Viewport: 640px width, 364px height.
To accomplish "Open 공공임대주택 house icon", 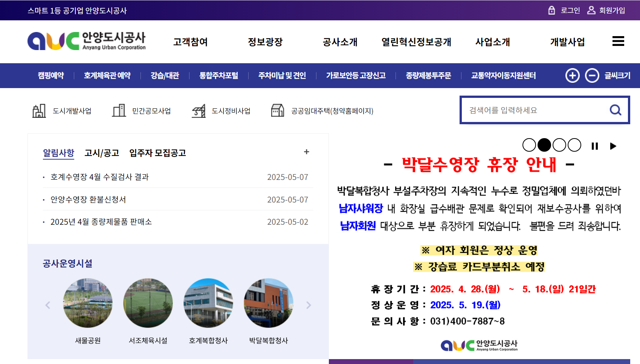I will [278, 111].
